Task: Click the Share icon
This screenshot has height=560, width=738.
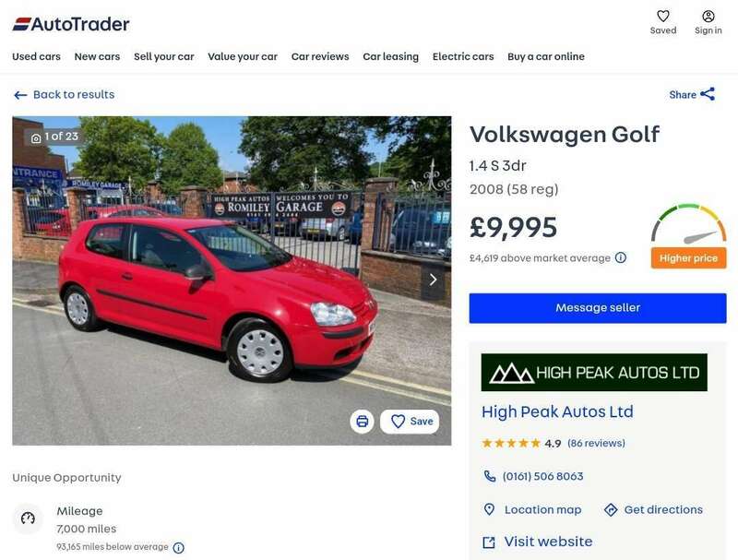Action: (x=708, y=94)
